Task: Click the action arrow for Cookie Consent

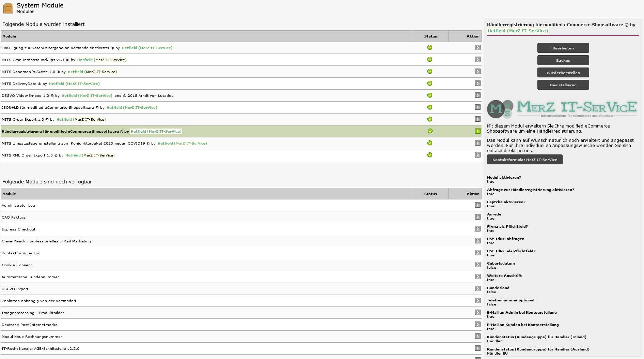Action: (x=478, y=265)
